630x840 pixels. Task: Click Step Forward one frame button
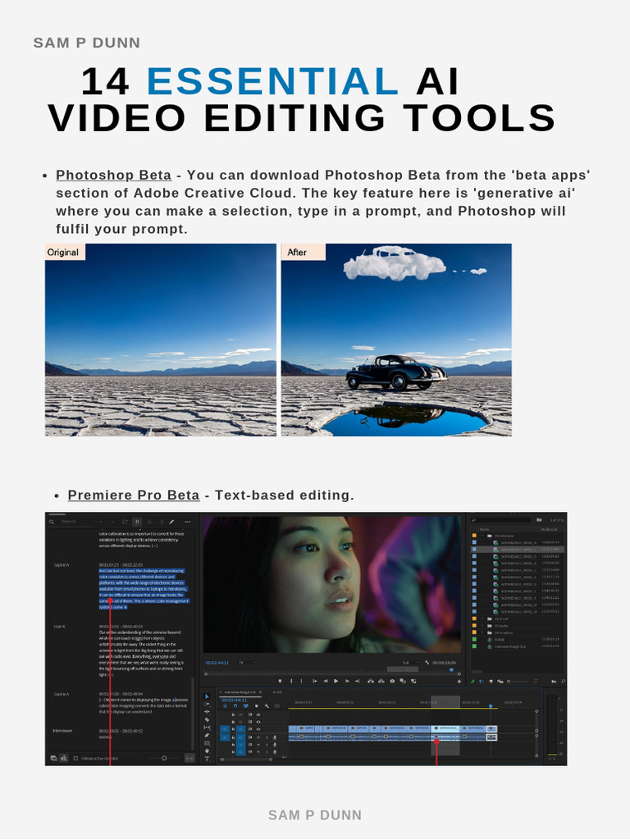(347, 681)
